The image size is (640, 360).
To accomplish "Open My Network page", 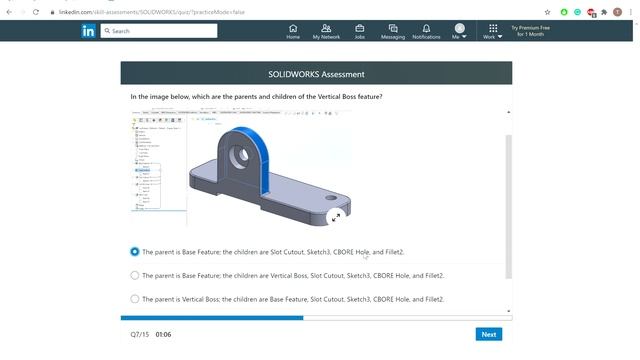I will point(326,31).
